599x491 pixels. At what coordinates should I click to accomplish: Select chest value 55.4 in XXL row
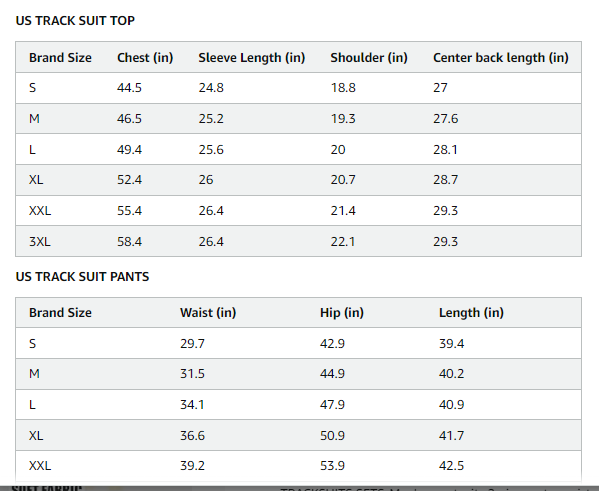point(130,211)
